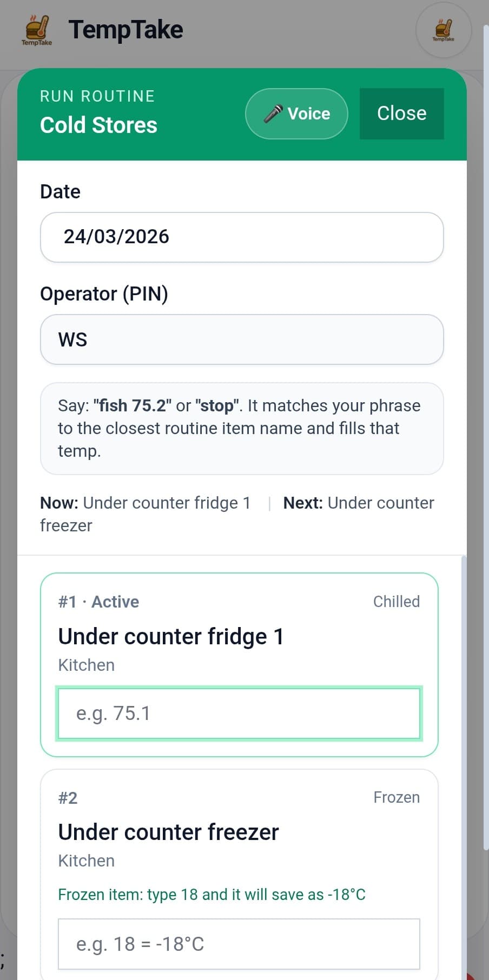Click the Kitchen label under fridge 1
Screen dimensions: 489x980
tap(86, 665)
